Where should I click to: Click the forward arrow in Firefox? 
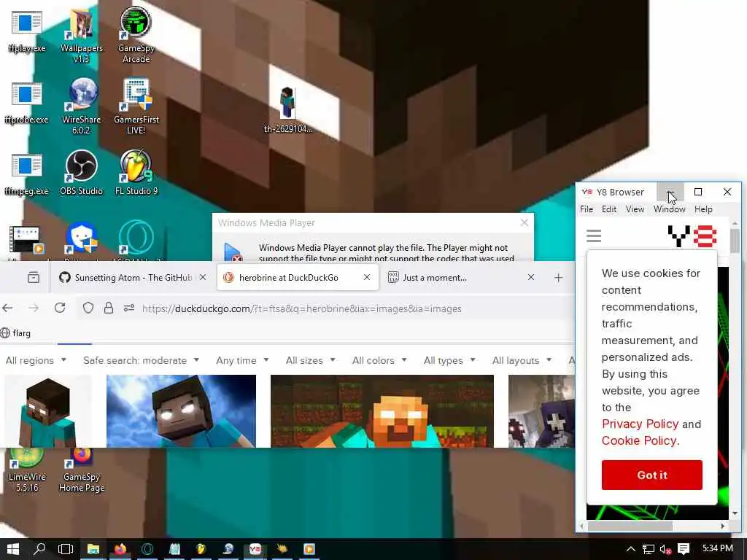[x=34, y=308]
